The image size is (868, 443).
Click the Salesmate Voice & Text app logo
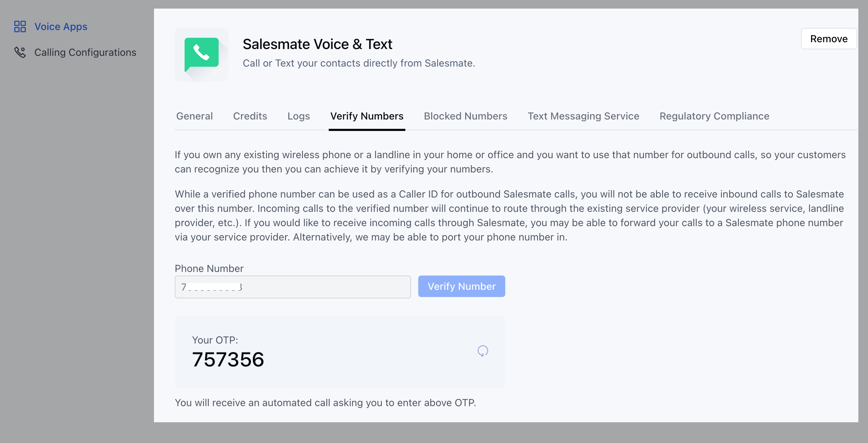tap(202, 55)
